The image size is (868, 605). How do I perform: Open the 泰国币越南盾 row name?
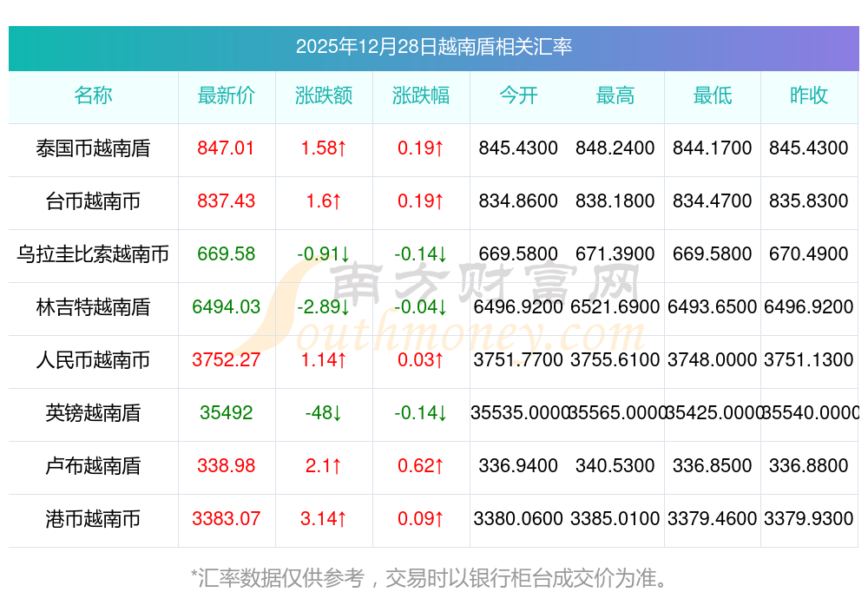point(93,148)
